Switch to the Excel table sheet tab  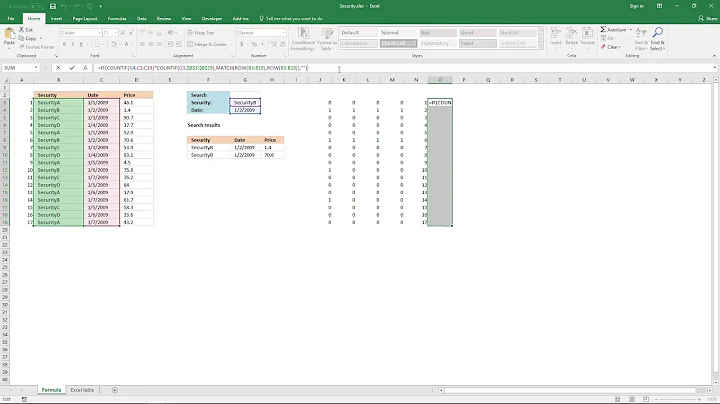coord(82,390)
